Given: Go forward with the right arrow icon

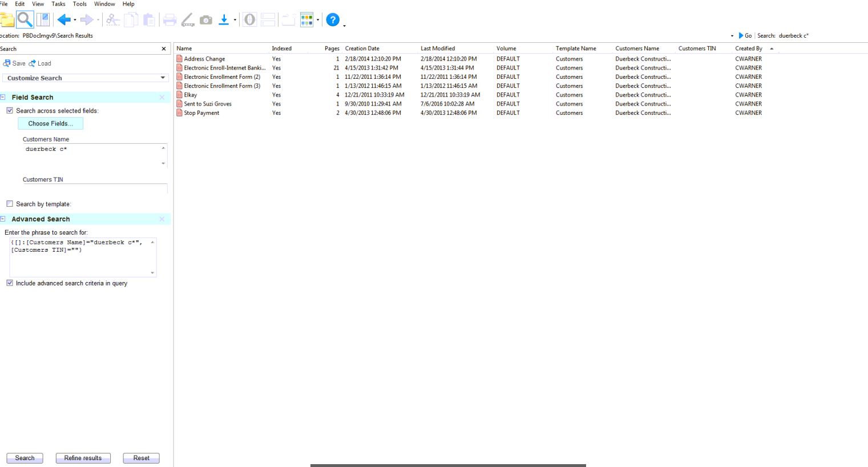Looking at the screenshot, I should (x=87, y=20).
